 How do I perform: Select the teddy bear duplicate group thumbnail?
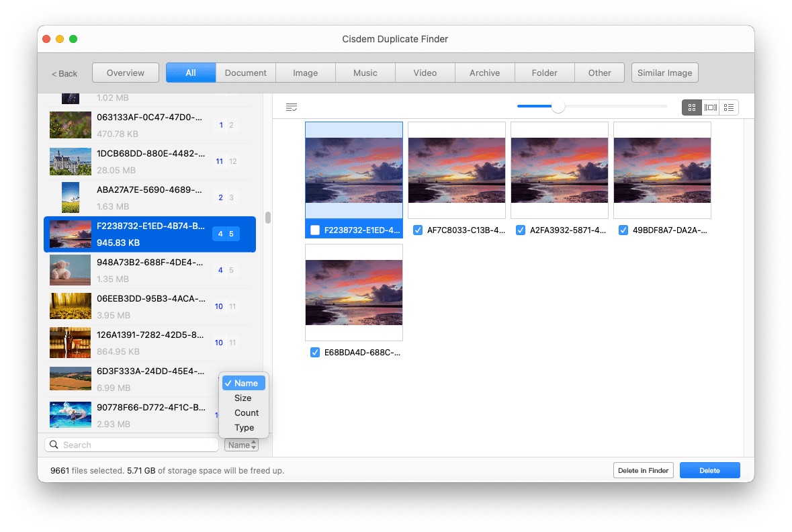[70, 271]
